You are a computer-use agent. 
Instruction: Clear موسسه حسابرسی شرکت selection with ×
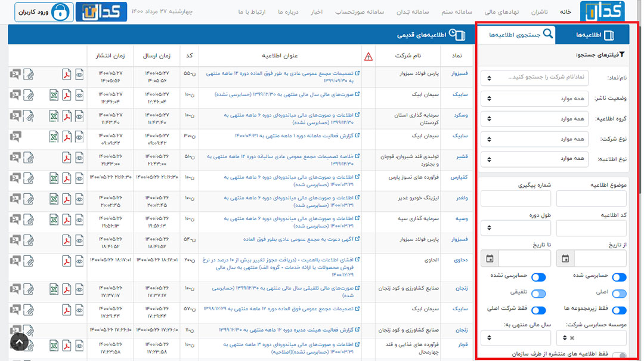click(572, 338)
